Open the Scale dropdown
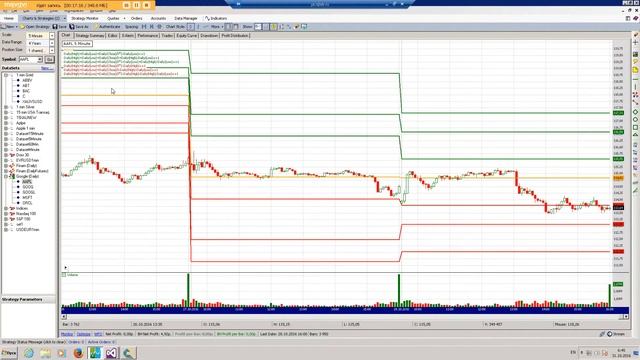The width and height of the screenshot is (640, 360). pos(52,36)
